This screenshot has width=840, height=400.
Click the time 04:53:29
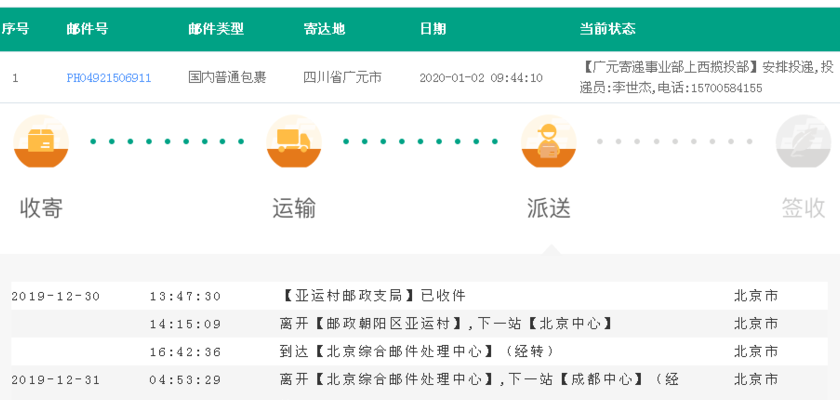pos(185,380)
